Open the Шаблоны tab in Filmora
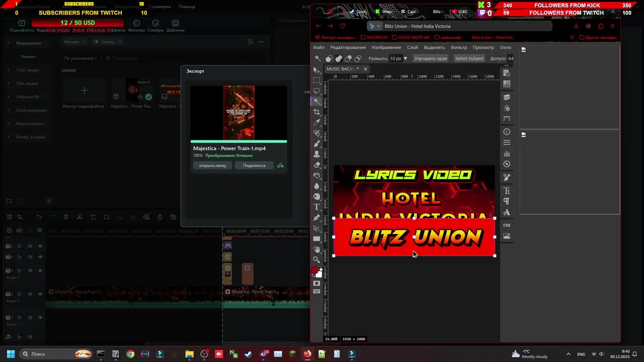This screenshot has height=362, width=644. click(175, 26)
